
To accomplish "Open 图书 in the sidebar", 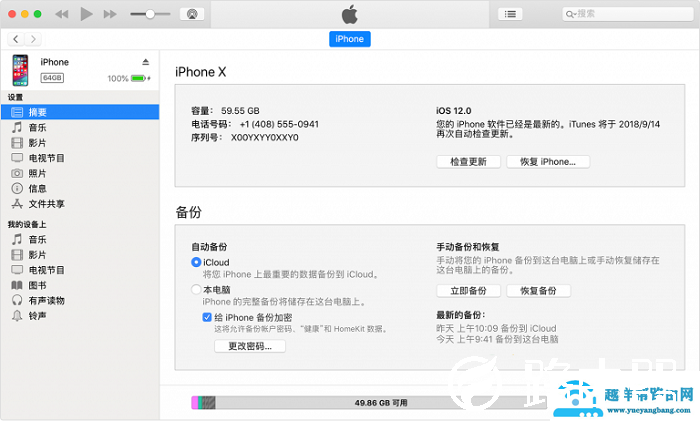I will (80, 285).
